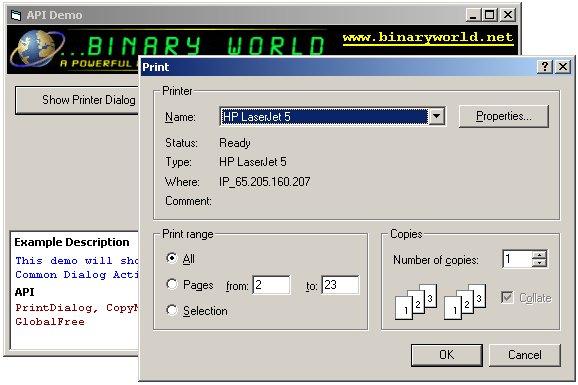
Task: Click the Print dialog help question mark icon
Action: click(x=545, y=67)
